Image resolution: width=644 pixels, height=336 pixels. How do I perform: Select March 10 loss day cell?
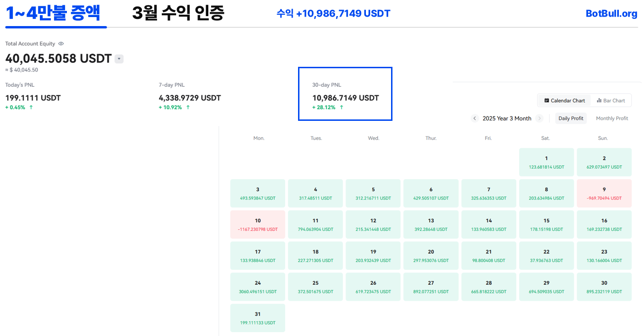pyautogui.click(x=258, y=225)
